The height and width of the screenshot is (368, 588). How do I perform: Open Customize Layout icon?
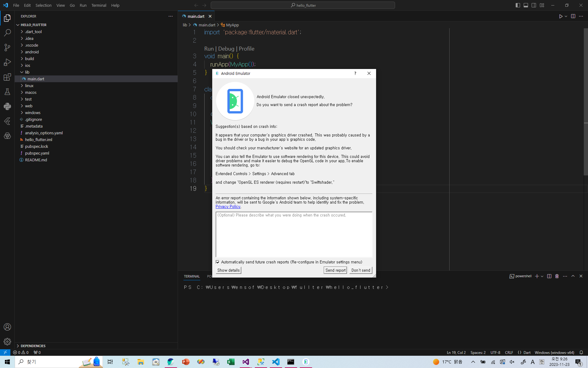542,5
